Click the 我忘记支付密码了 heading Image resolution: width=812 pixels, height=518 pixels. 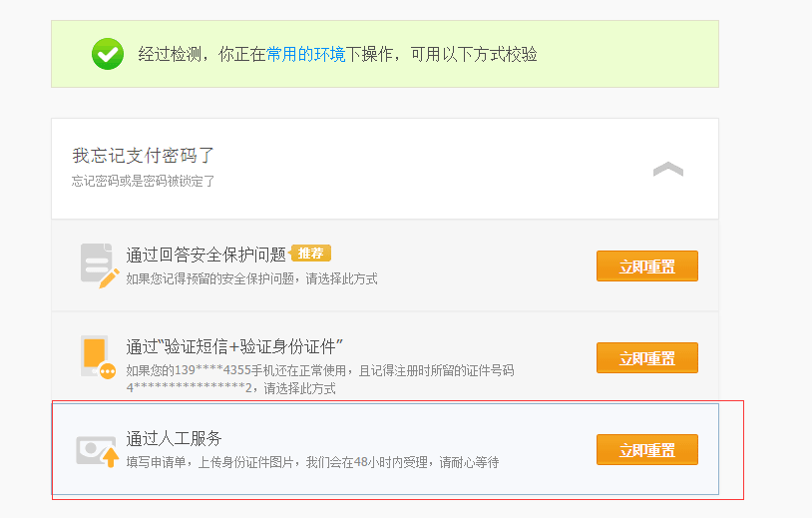[x=143, y=155]
